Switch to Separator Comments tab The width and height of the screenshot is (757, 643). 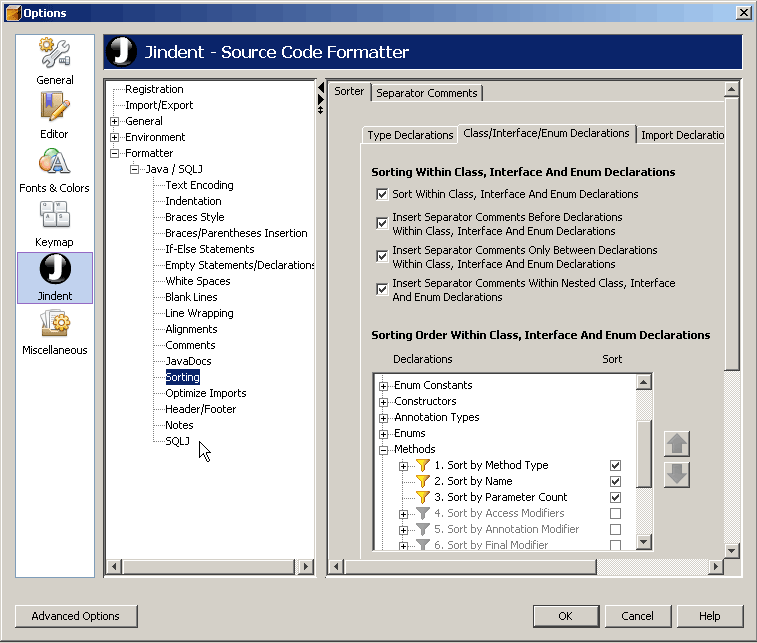coord(427,93)
